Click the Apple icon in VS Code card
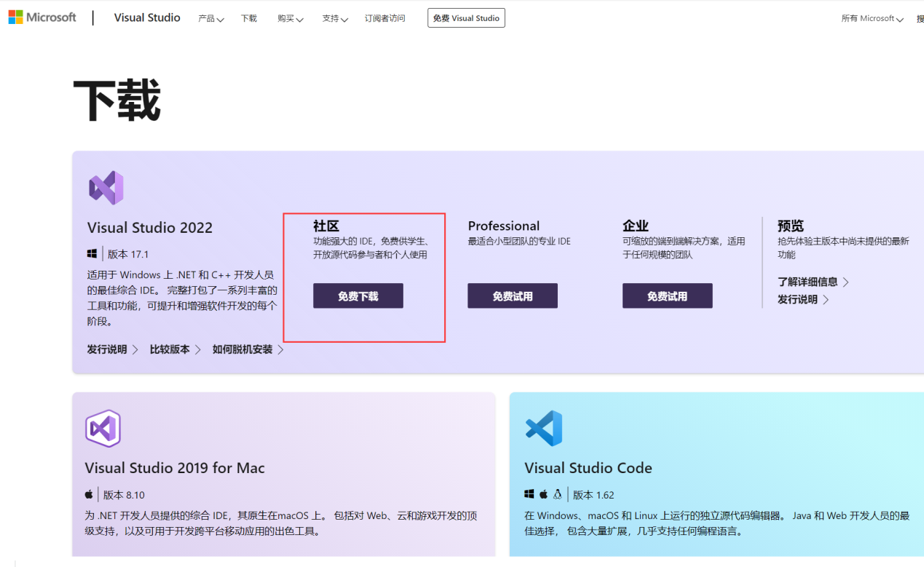Image resolution: width=924 pixels, height=567 pixels. click(x=543, y=494)
